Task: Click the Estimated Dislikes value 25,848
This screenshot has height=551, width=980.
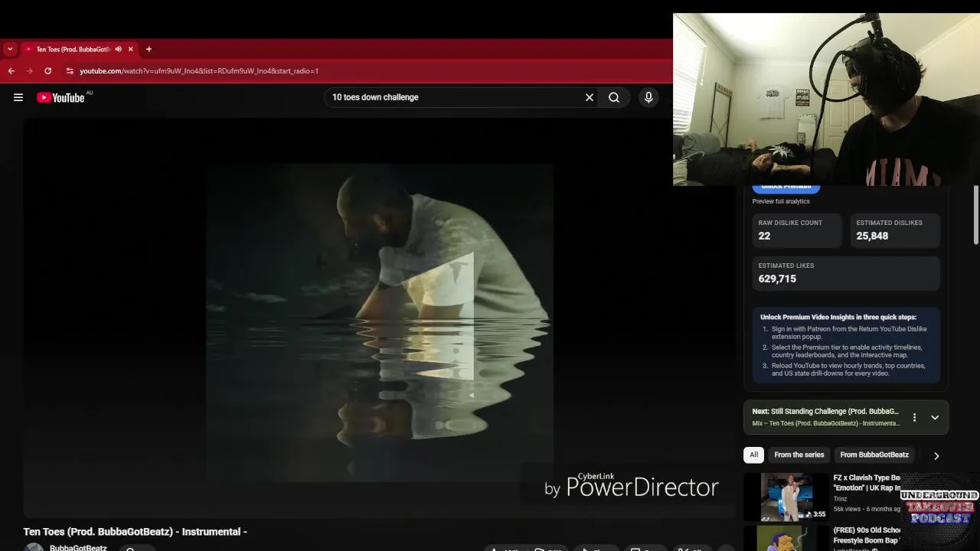Action: click(x=872, y=236)
